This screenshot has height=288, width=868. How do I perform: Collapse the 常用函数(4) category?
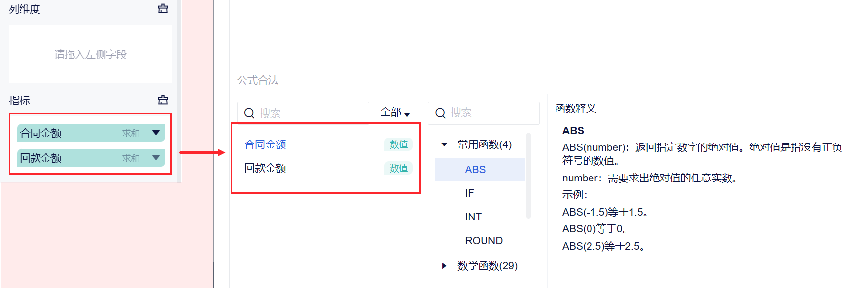click(x=444, y=144)
